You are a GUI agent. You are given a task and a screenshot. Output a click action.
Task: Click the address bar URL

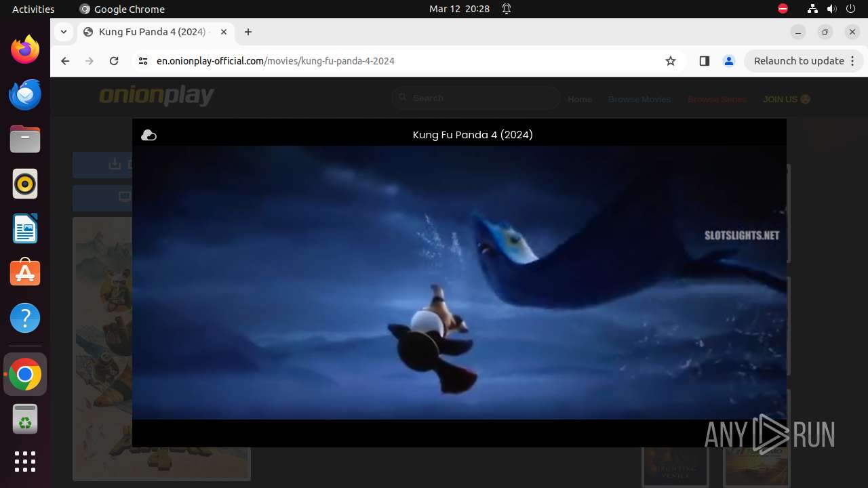pos(275,61)
